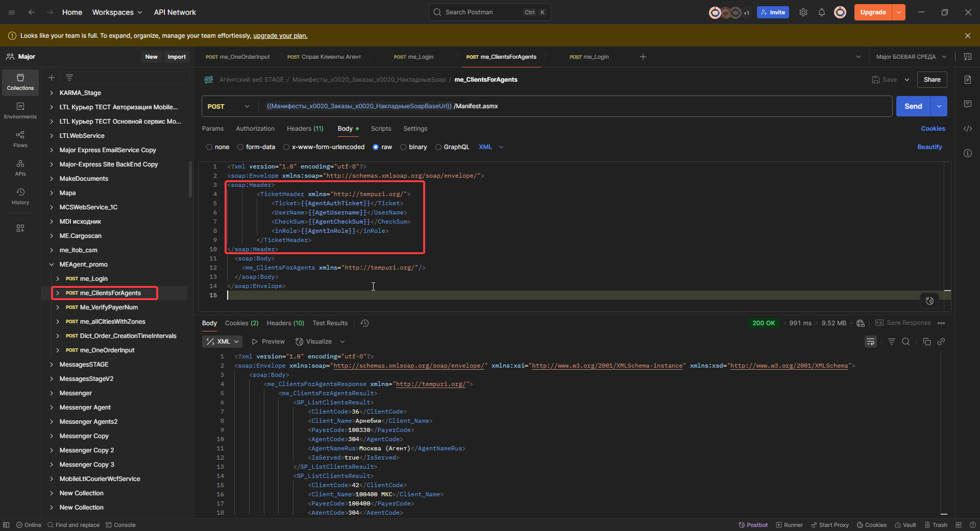The width and height of the screenshot is (980, 531).
Task: Click the Send button
Action: [x=913, y=106]
